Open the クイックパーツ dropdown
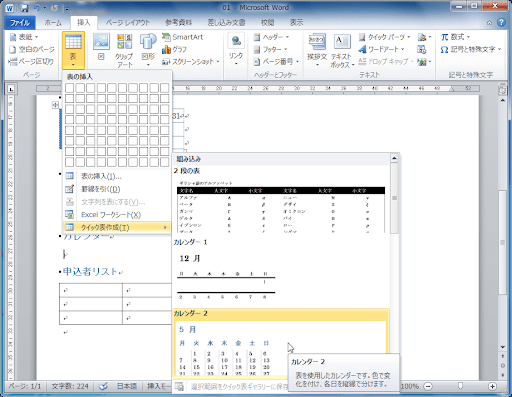 [x=385, y=37]
